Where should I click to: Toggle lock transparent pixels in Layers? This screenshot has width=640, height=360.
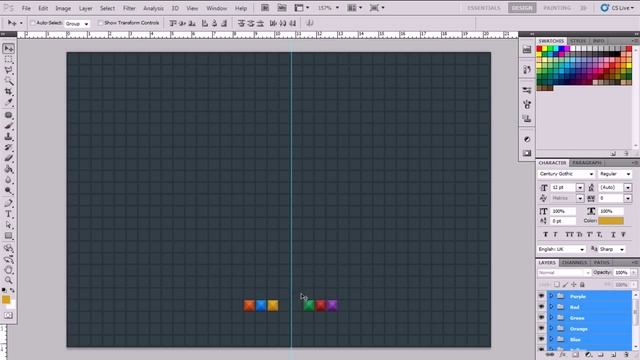click(x=557, y=284)
